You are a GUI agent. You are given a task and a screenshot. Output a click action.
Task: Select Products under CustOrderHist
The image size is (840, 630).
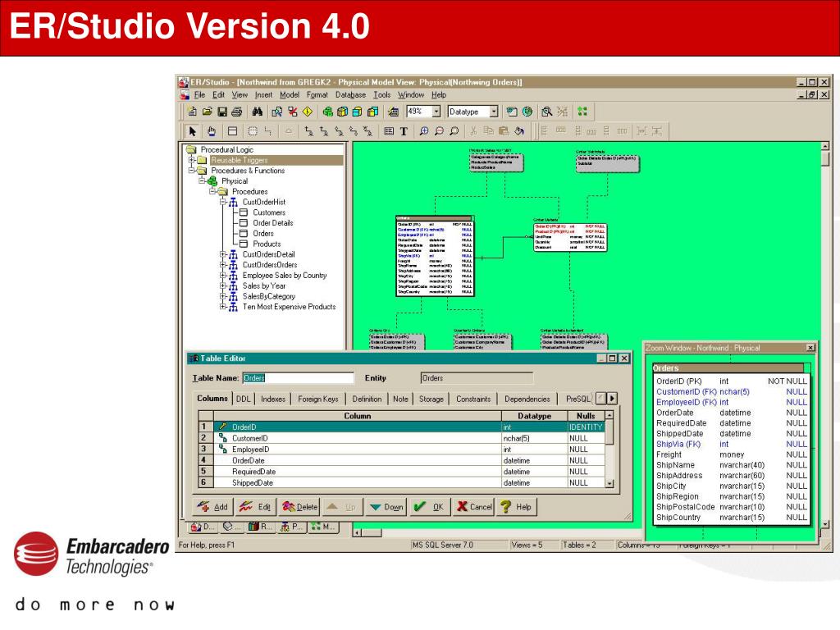[x=267, y=244]
